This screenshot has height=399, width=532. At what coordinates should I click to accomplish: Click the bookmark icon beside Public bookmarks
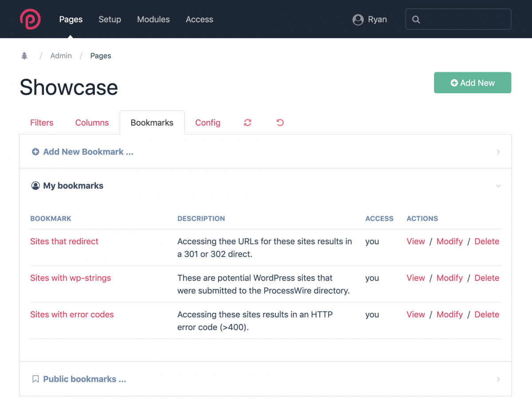pos(35,379)
